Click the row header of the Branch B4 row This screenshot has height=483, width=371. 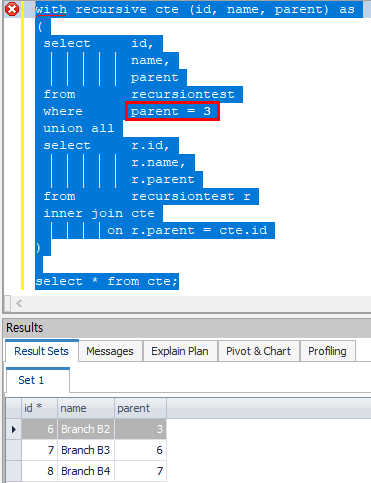pos(14,471)
